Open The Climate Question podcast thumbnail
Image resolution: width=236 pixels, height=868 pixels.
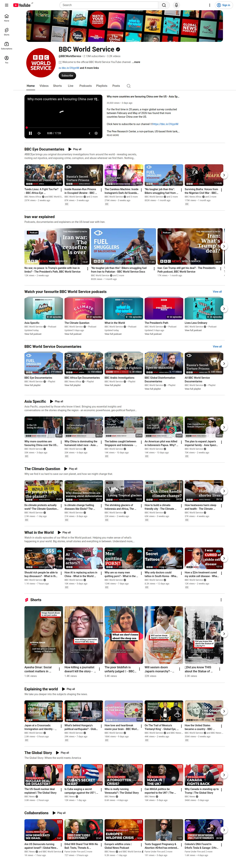pyautogui.click(x=84, y=309)
